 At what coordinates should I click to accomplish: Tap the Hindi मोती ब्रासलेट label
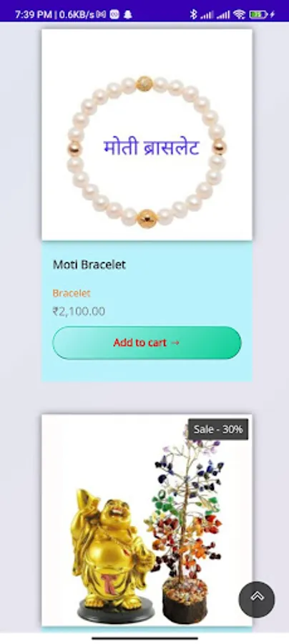point(151,147)
